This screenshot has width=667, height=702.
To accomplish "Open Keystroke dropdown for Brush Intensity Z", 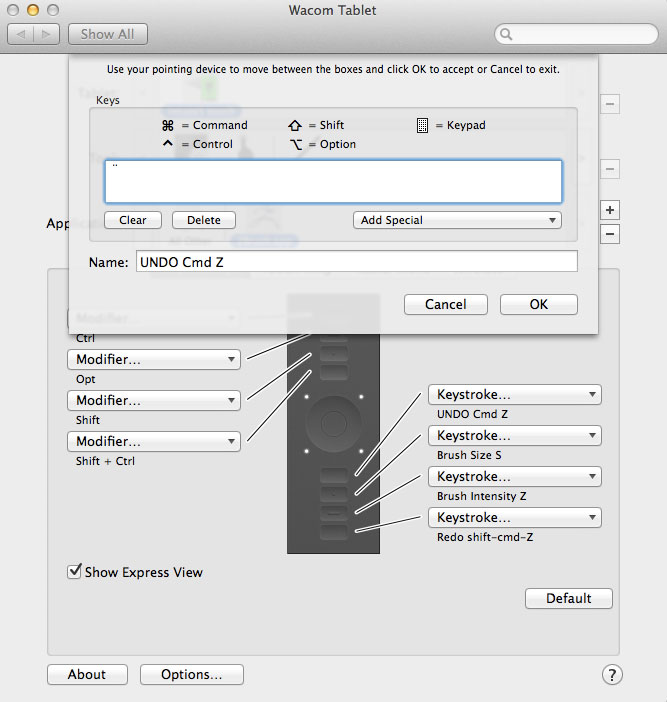I will [x=514, y=476].
